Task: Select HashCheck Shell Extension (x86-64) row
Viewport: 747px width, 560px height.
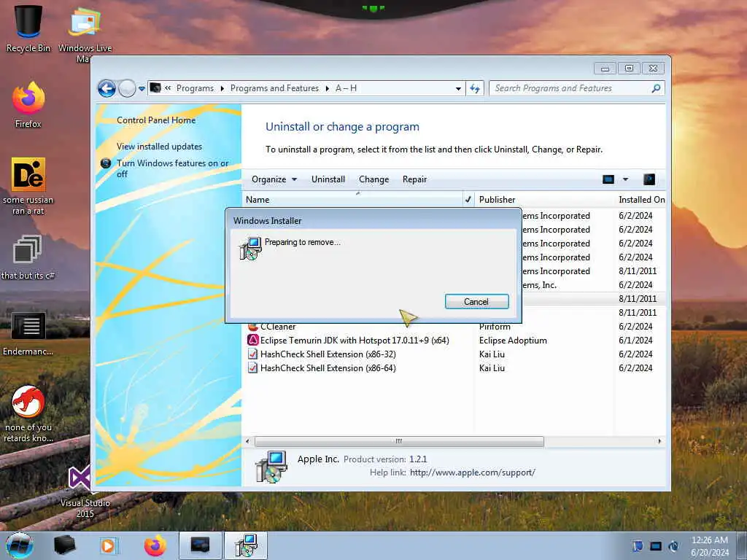Action: pyautogui.click(x=328, y=368)
